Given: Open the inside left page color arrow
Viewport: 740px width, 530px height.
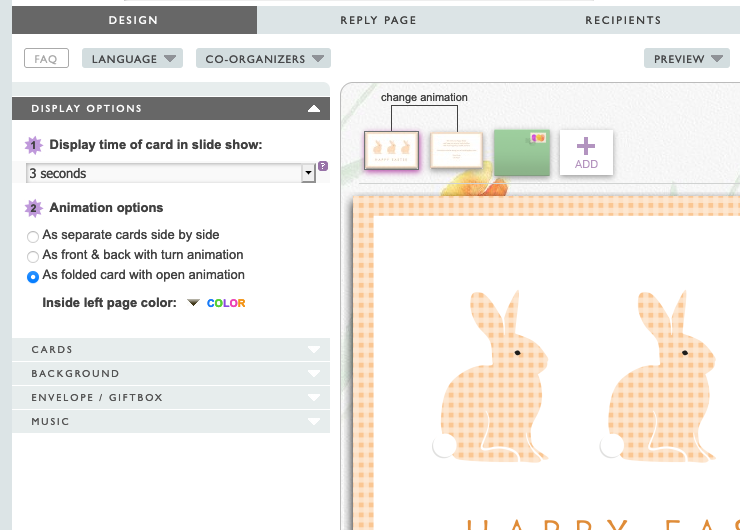Looking at the screenshot, I should (x=193, y=303).
